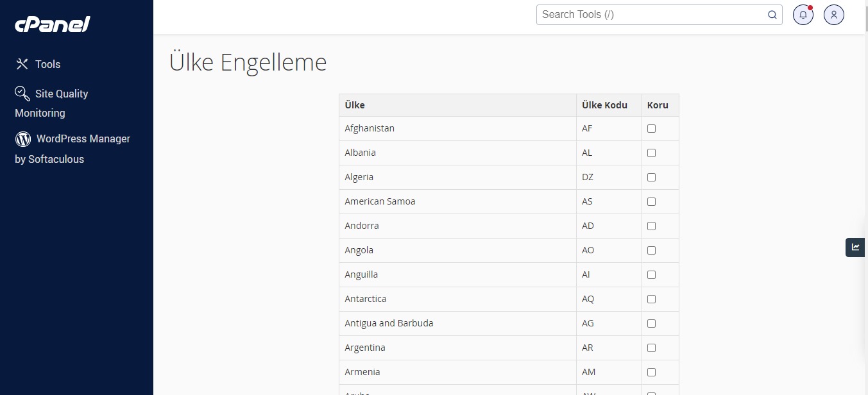Screen dimensions: 868x395
Task: Open the Tools wrench icon
Action: pos(22,64)
